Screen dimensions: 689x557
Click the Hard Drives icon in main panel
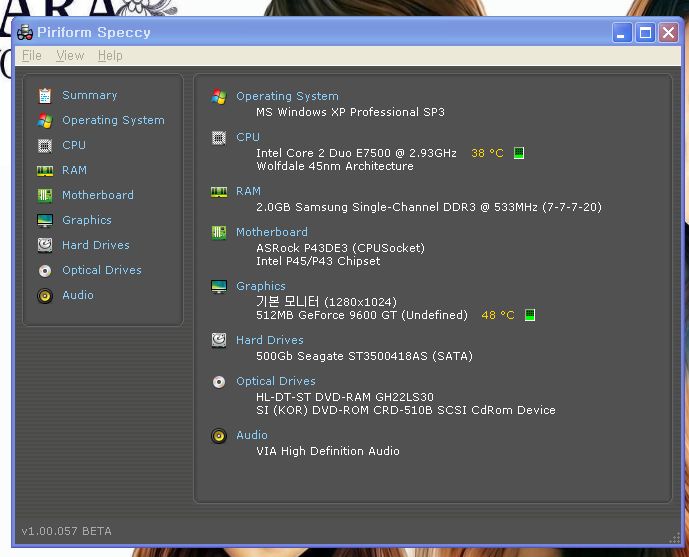(x=219, y=340)
